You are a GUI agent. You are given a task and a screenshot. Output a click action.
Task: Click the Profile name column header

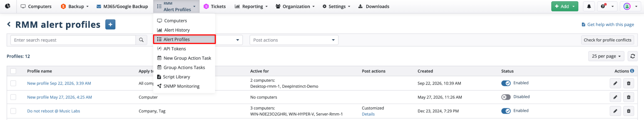39,71
